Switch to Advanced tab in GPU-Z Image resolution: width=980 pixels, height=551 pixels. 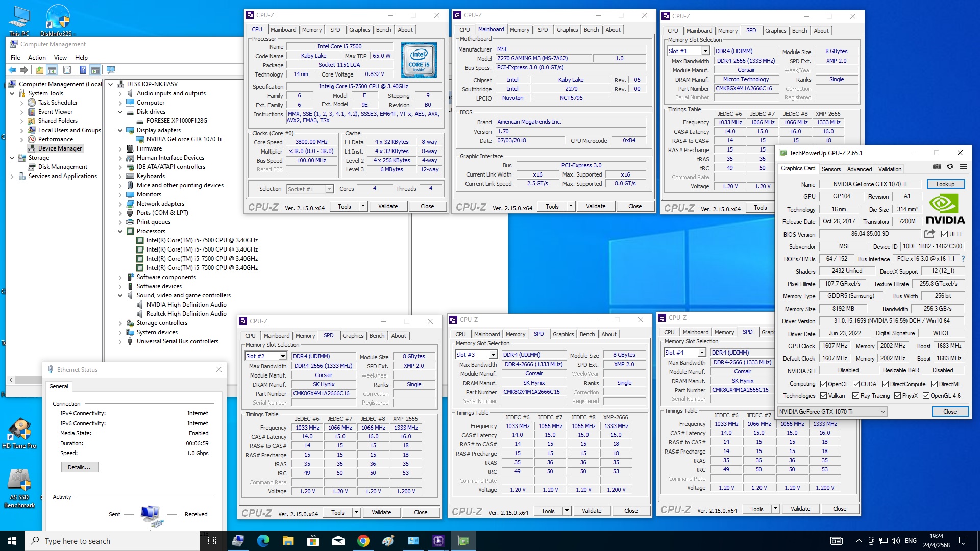860,169
